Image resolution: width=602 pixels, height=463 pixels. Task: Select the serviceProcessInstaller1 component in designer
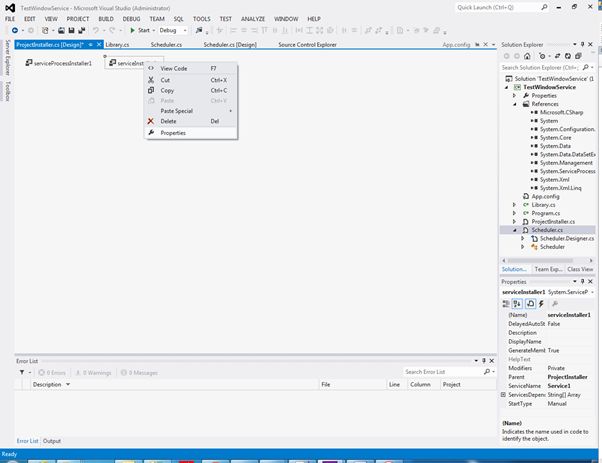point(59,63)
